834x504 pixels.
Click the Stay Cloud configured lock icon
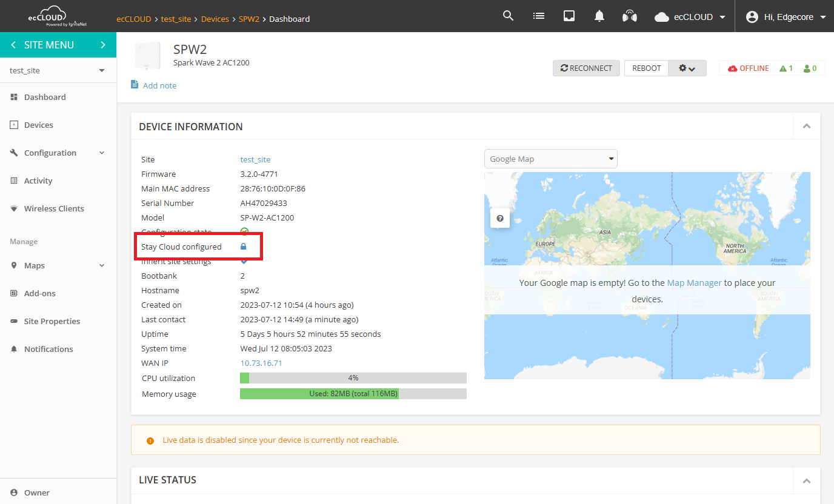pyautogui.click(x=244, y=247)
